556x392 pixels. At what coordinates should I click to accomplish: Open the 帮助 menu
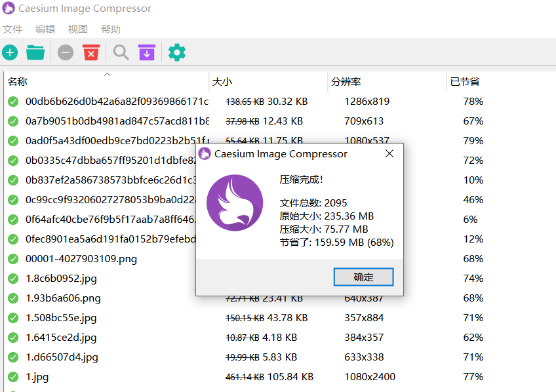111,29
